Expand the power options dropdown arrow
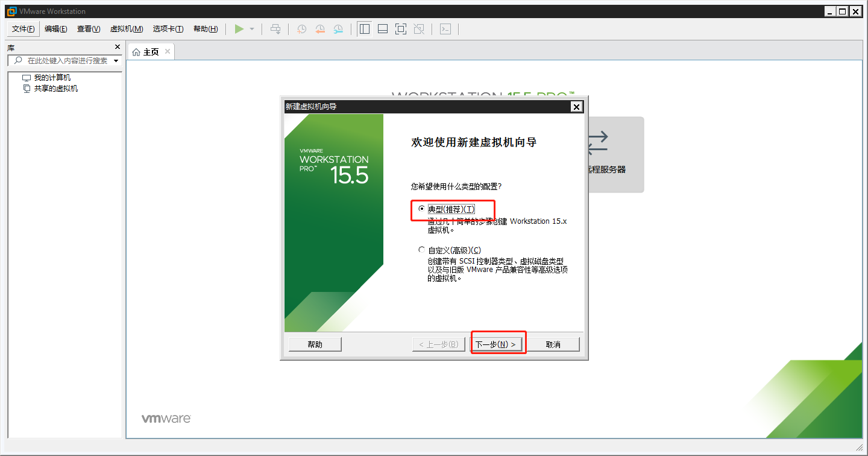 click(x=252, y=29)
